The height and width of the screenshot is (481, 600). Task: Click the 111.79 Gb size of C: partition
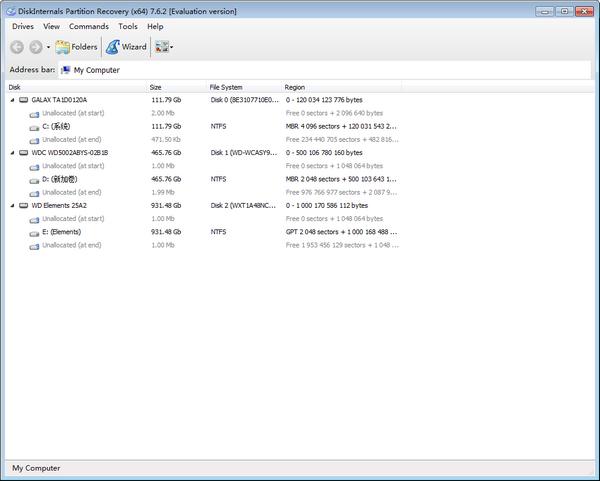coord(166,126)
